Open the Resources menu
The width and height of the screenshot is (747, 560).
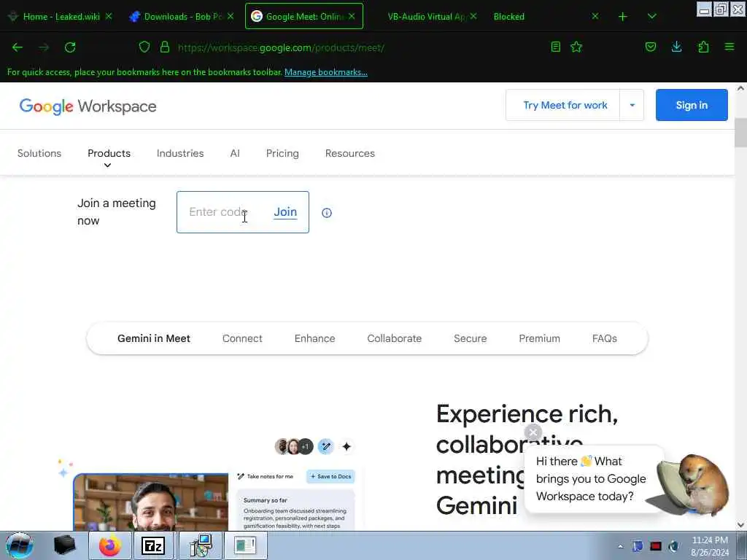tap(350, 153)
